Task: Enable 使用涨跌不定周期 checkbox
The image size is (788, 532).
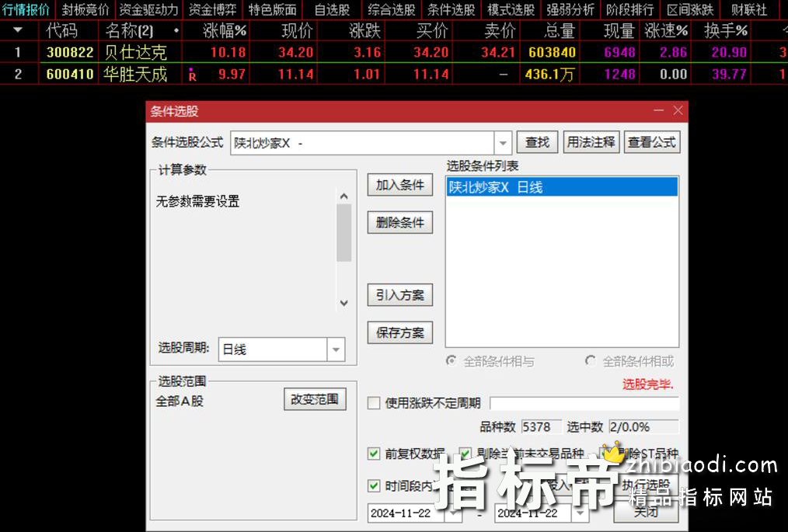Action: (373, 403)
